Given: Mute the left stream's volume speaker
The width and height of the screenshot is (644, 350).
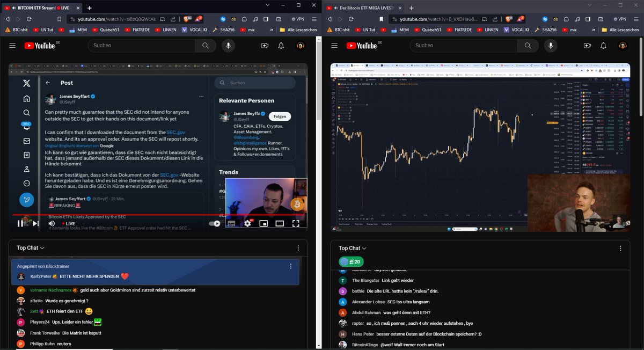Looking at the screenshot, I should click(52, 223).
